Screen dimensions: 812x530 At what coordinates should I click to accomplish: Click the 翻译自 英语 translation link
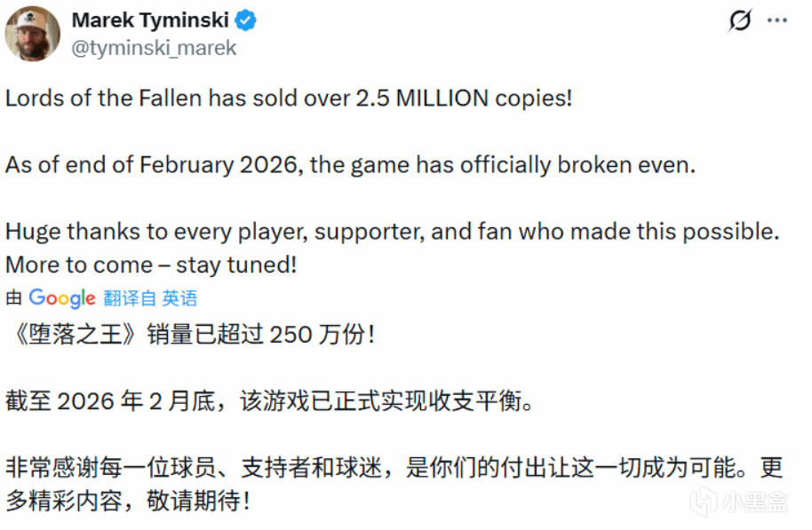click(x=150, y=298)
